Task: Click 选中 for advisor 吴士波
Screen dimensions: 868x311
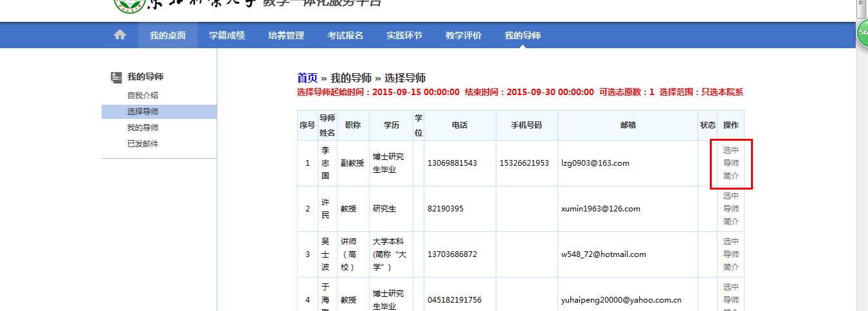Action: tap(731, 242)
